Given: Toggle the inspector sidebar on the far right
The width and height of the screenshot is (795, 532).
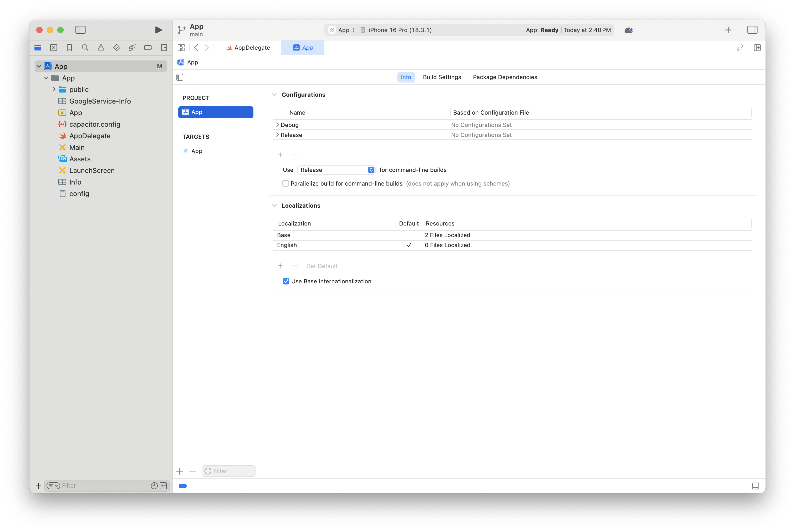Looking at the screenshot, I should point(752,30).
